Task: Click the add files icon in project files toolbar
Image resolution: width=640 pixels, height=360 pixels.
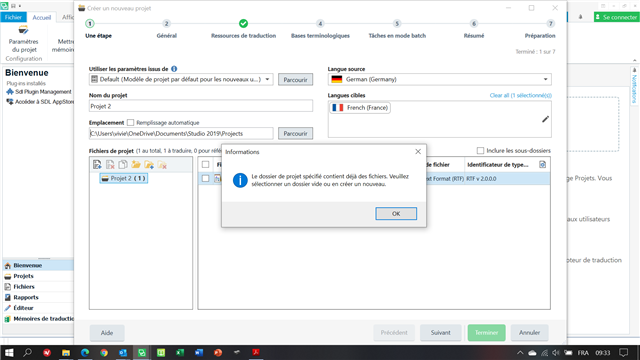Action: [x=97, y=164]
